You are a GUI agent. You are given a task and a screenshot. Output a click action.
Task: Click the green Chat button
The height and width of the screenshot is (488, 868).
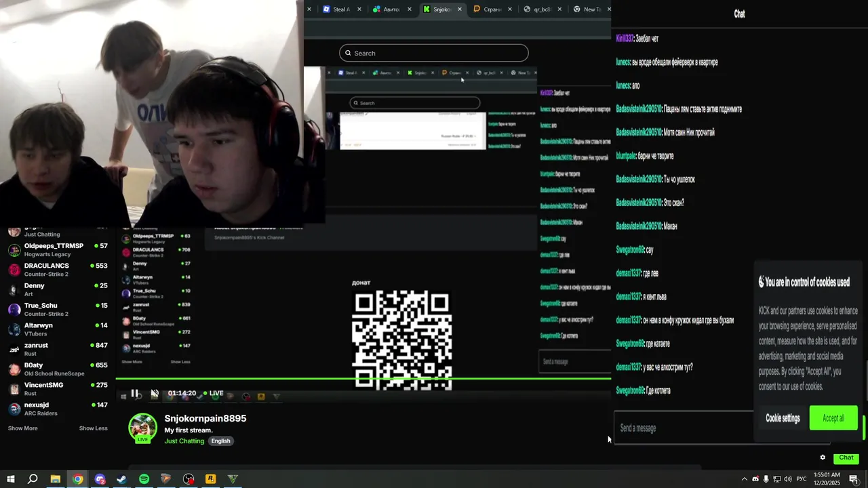click(846, 457)
